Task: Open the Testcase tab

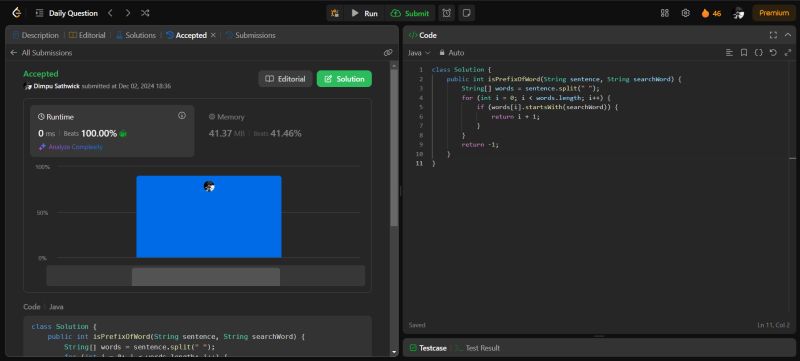Action: coord(428,348)
